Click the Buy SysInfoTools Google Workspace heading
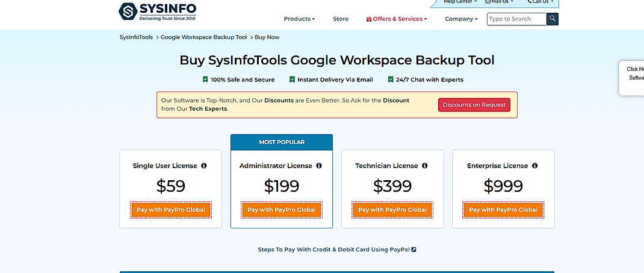 pos(337,60)
